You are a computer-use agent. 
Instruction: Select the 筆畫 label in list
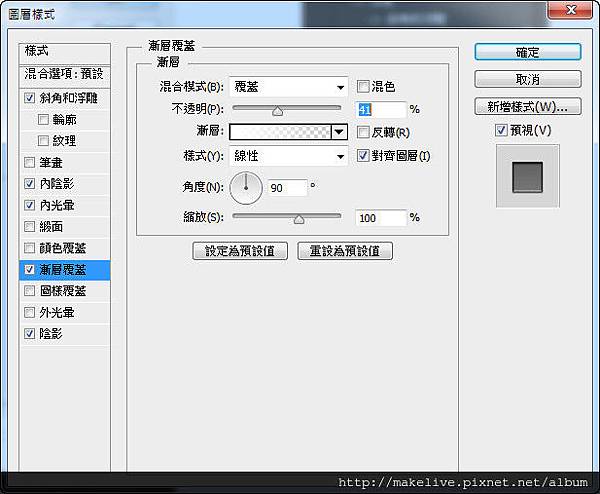coord(51,162)
